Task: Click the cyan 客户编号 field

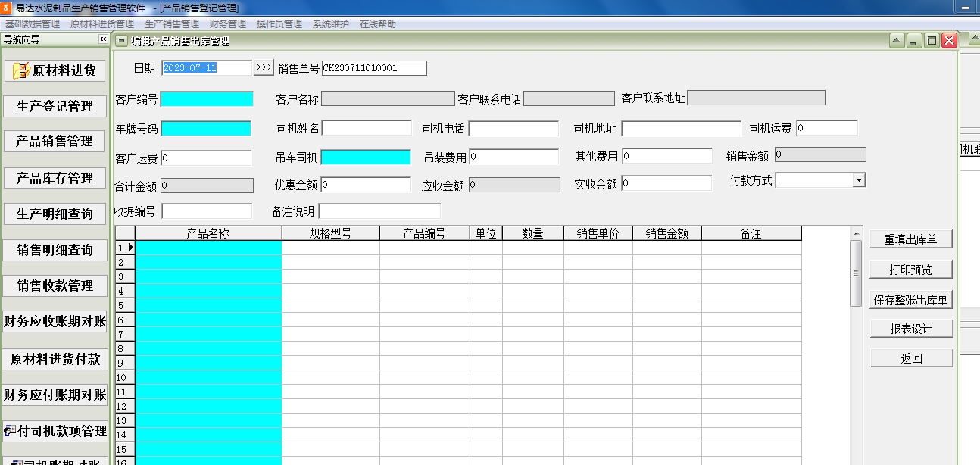Action: 207,99
